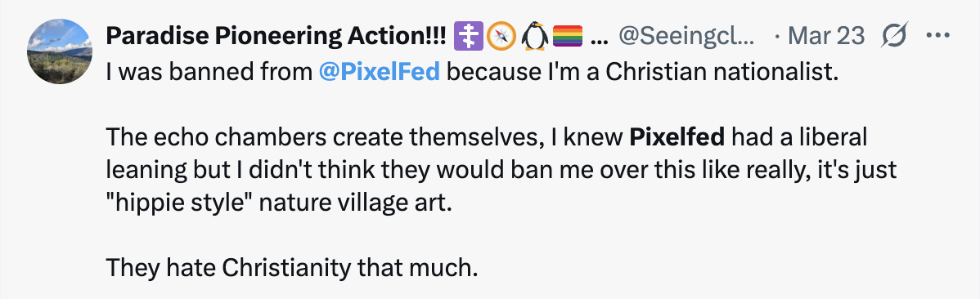Open the landscape profile avatar
Viewport: 980px width, 299px height.
pos(60,51)
